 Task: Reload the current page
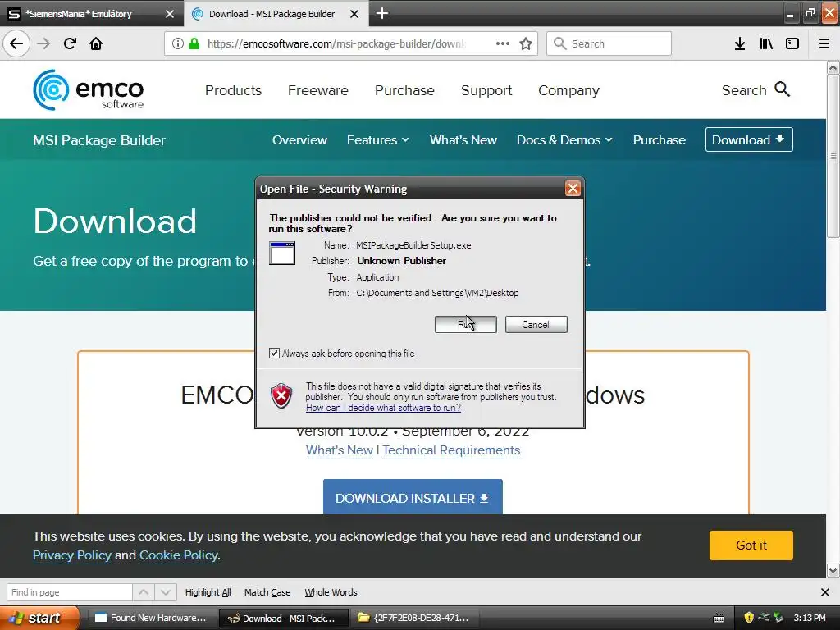[x=70, y=43]
